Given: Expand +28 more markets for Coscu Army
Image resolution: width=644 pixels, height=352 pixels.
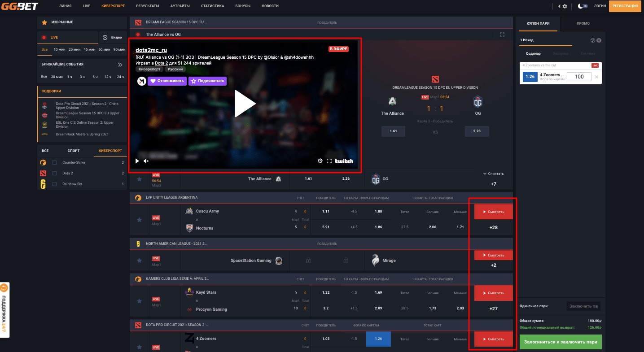Looking at the screenshot, I should 493,227.
